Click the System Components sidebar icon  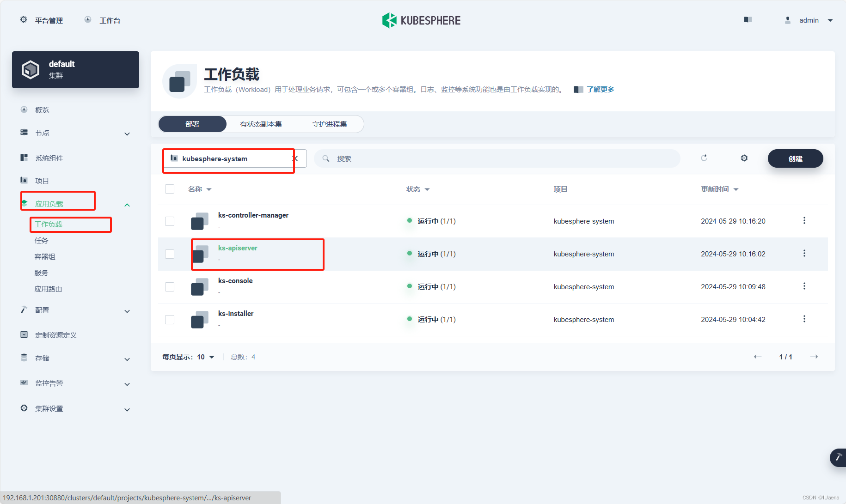pyautogui.click(x=24, y=158)
